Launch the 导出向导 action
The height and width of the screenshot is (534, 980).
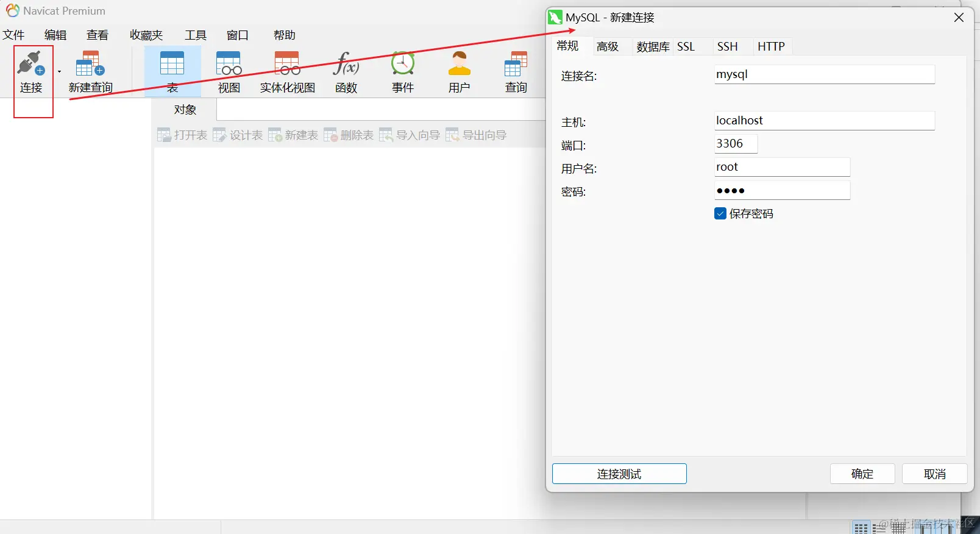point(476,135)
